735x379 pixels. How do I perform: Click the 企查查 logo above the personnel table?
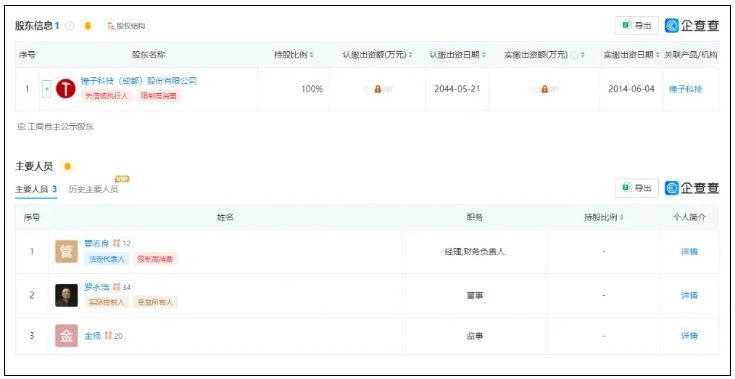691,188
